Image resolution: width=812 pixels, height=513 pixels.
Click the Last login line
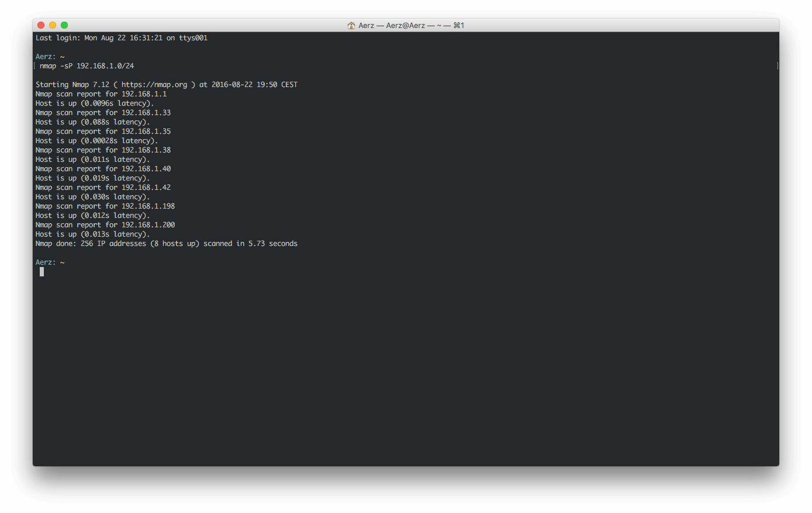(x=121, y=38)
